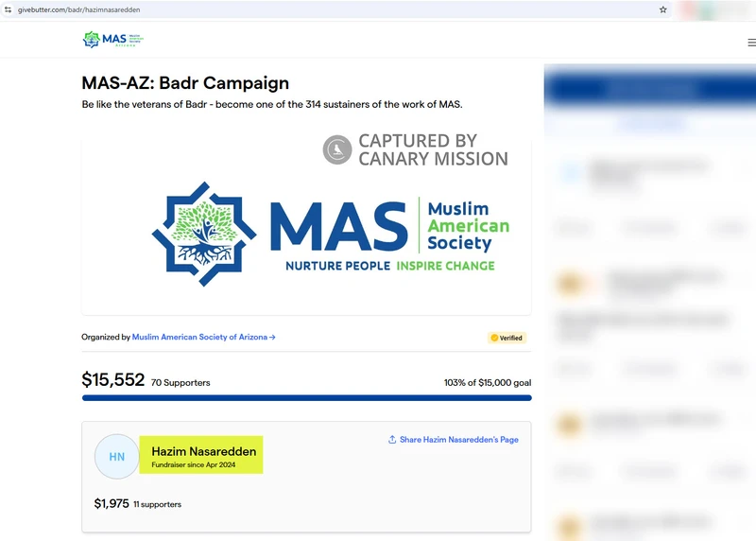The width and height of the screenshot is (756, 541).
Task: Click the Canary Mission bird watermark icon
Action: point(337,149)
